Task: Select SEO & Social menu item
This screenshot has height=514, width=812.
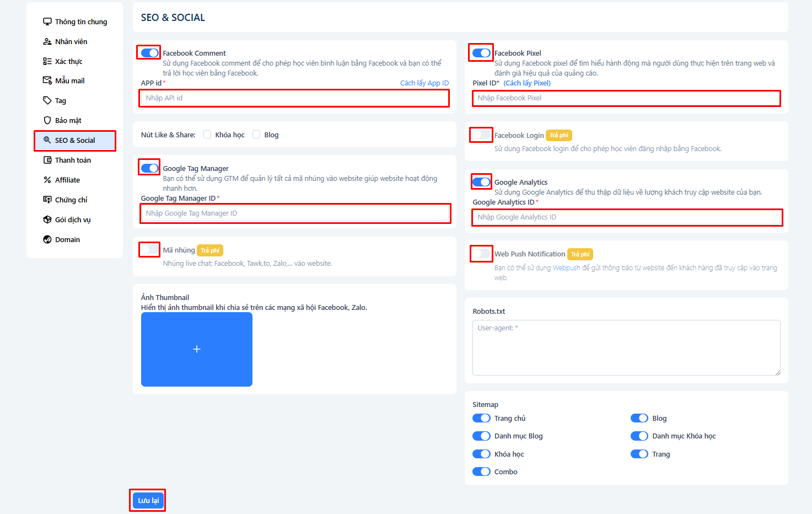Action: coord(75,140)
